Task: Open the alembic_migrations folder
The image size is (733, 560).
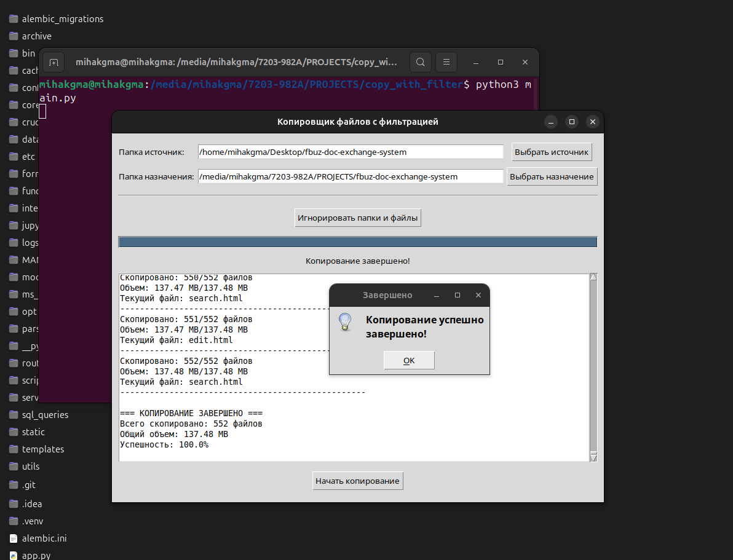Action: [x=56, y=18]
